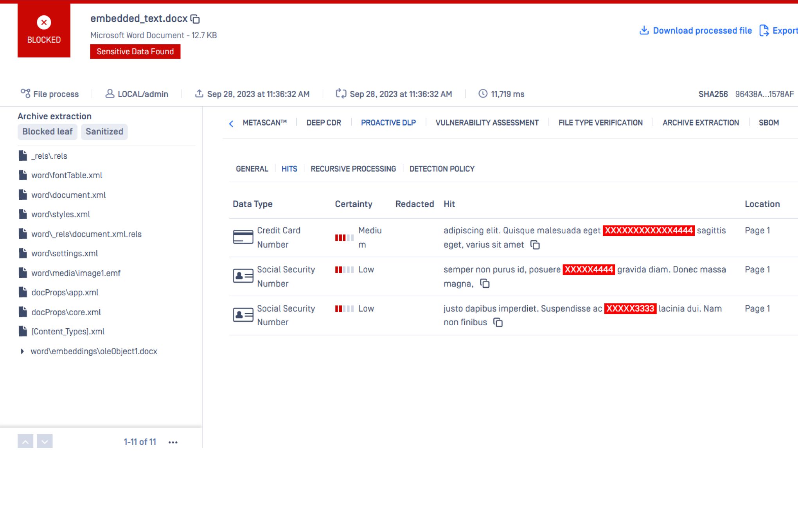798x532 pixels.
Task: Toggle the Sanitized filter chip
Action: click(x=104, y=132)
